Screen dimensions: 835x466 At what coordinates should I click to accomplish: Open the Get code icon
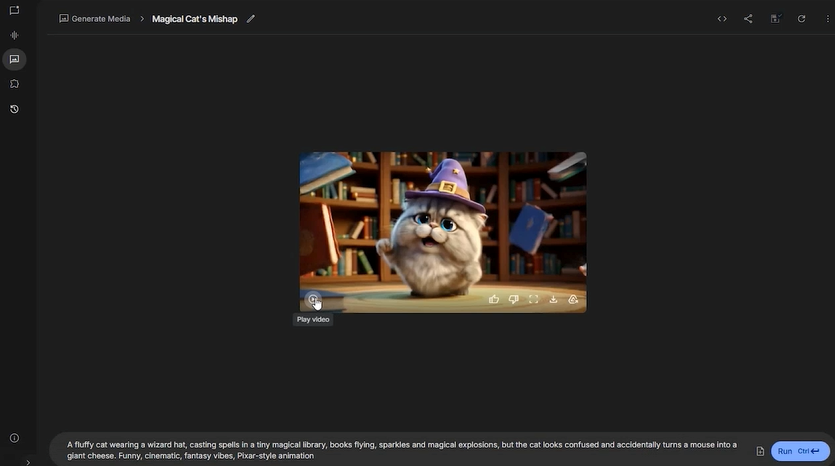(722, 19)
